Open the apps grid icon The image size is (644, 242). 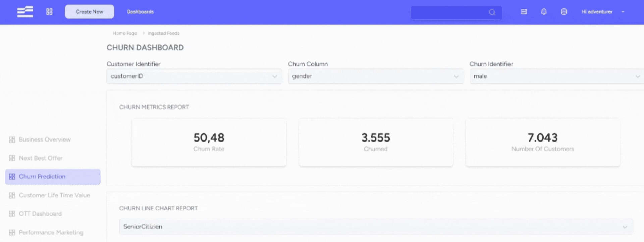point(49,12)
